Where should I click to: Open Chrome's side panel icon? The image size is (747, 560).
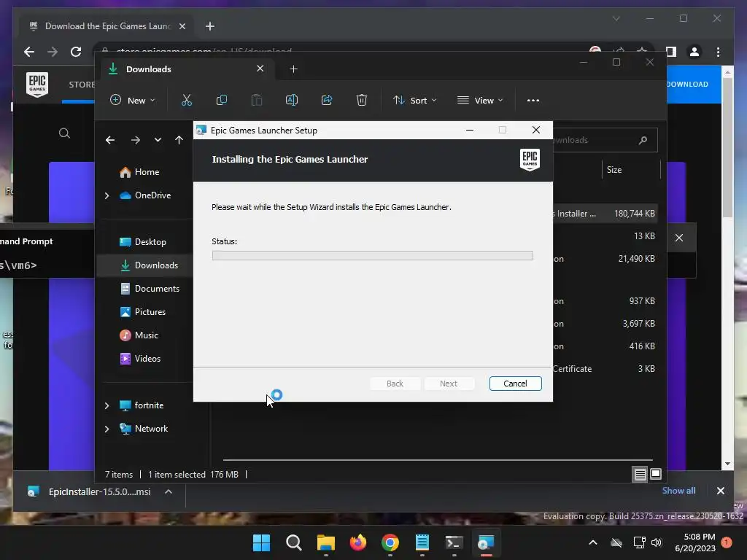671,52
